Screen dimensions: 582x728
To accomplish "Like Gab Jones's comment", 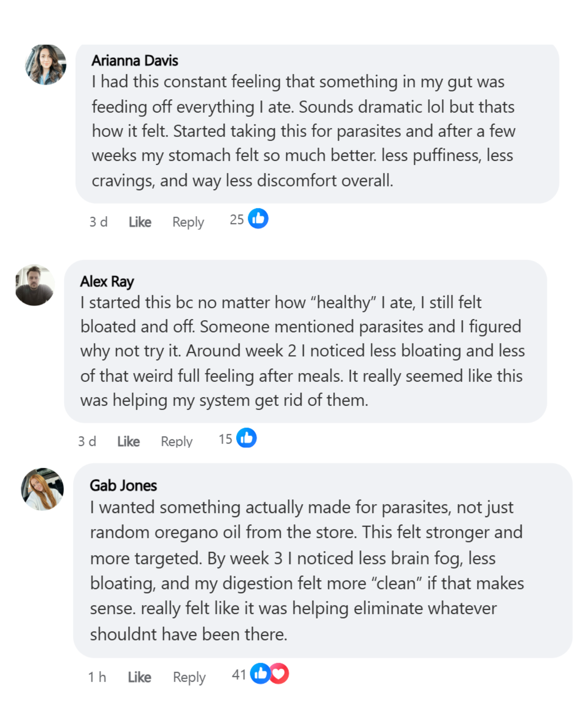I will tap(139, 677).
